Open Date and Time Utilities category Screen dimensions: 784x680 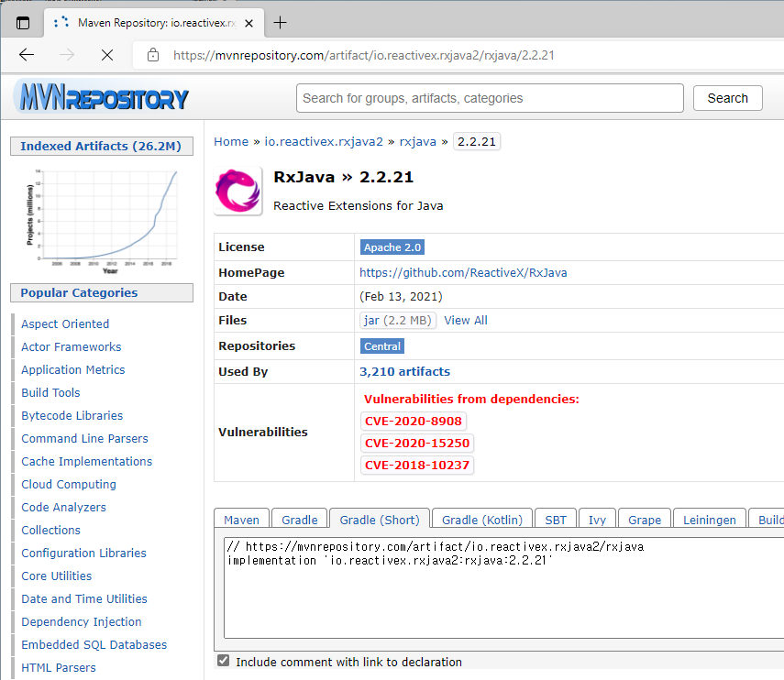coord(84,598)
